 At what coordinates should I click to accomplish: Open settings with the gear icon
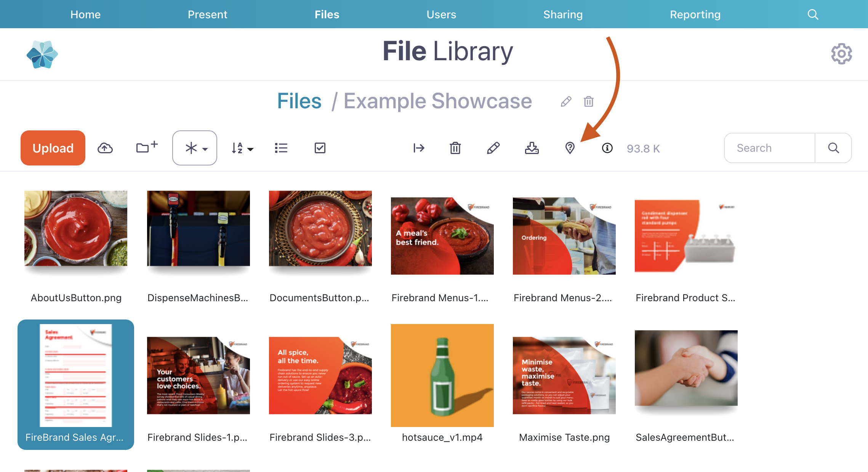coord(841,54)
